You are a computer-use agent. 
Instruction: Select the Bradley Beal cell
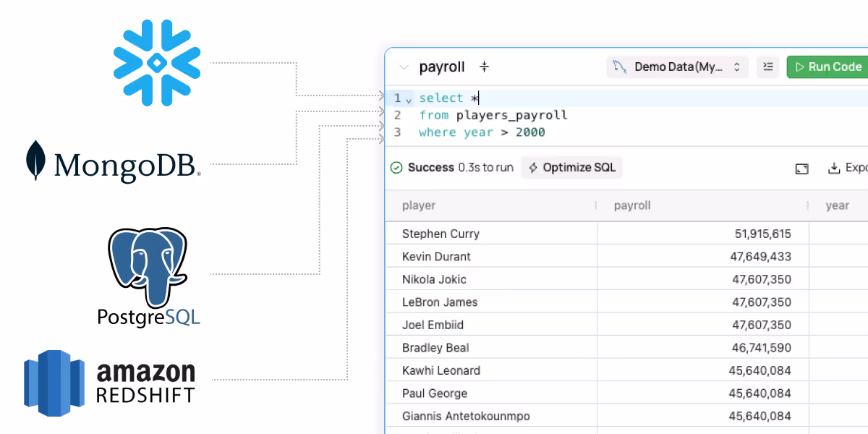click(x=491, y=348)
